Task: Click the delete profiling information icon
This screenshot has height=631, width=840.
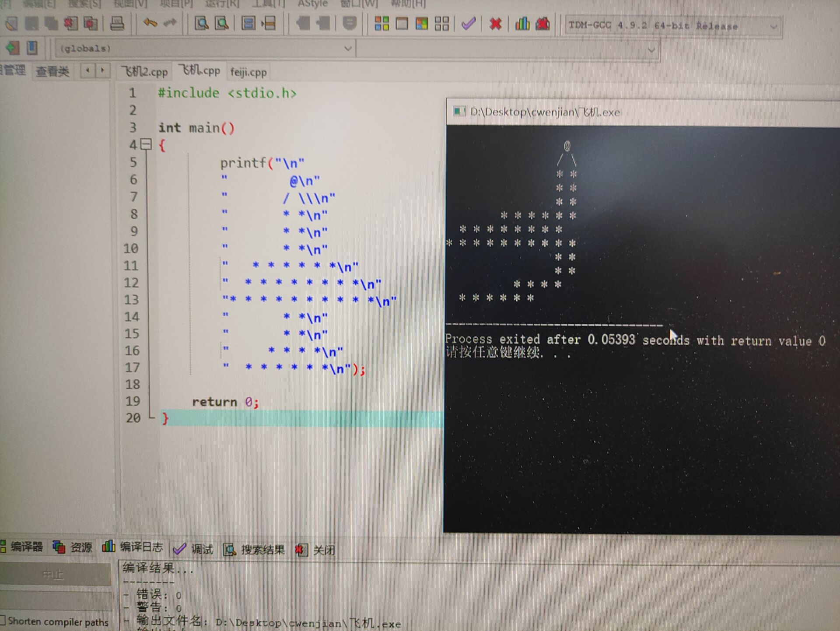Action: (542, 24)
